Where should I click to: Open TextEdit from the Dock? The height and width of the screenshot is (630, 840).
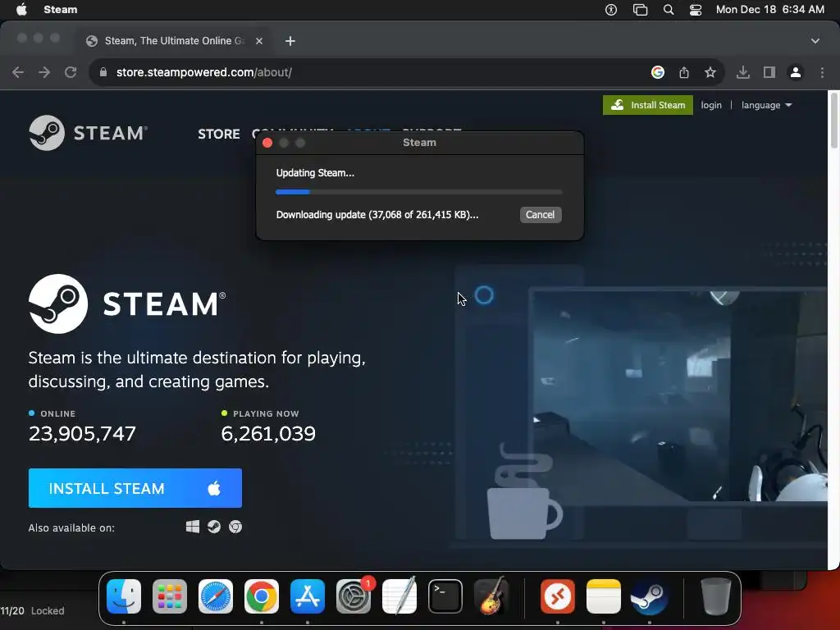399,596
